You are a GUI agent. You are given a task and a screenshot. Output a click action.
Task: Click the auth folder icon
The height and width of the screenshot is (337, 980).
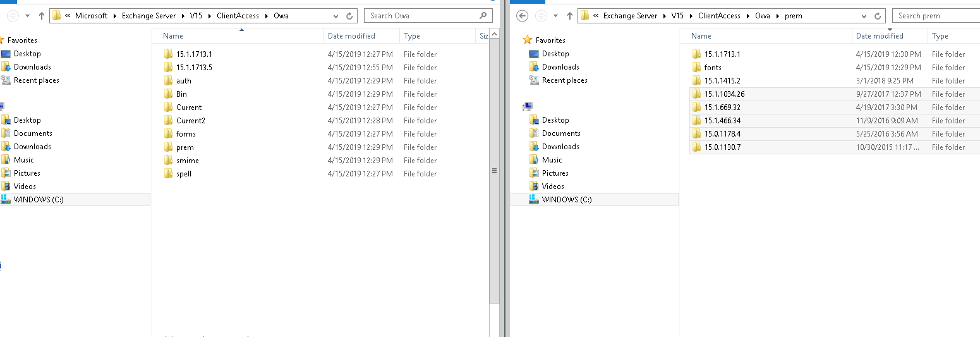coord(168,80)
